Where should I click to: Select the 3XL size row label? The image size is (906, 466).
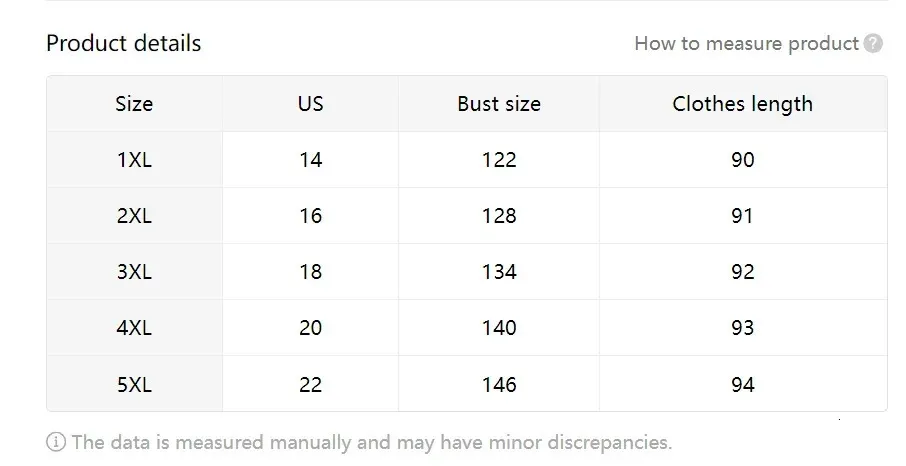point(134,272)
